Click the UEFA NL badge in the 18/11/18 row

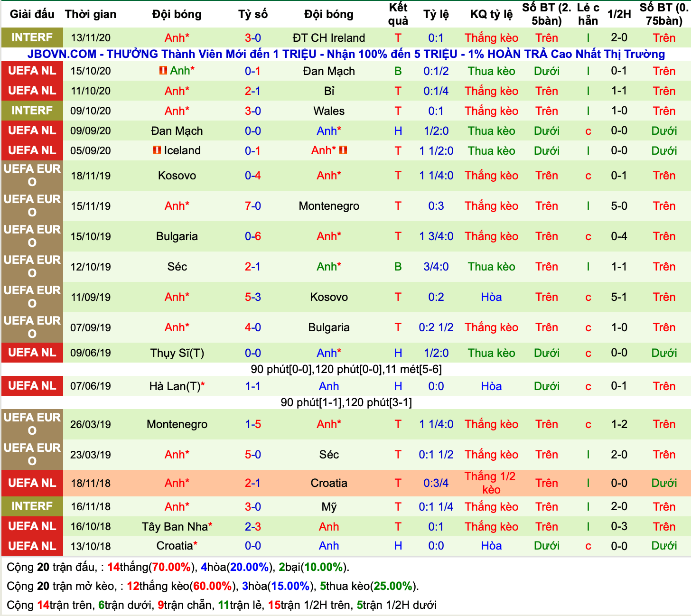pyautogui.click(x=32, y=483)
